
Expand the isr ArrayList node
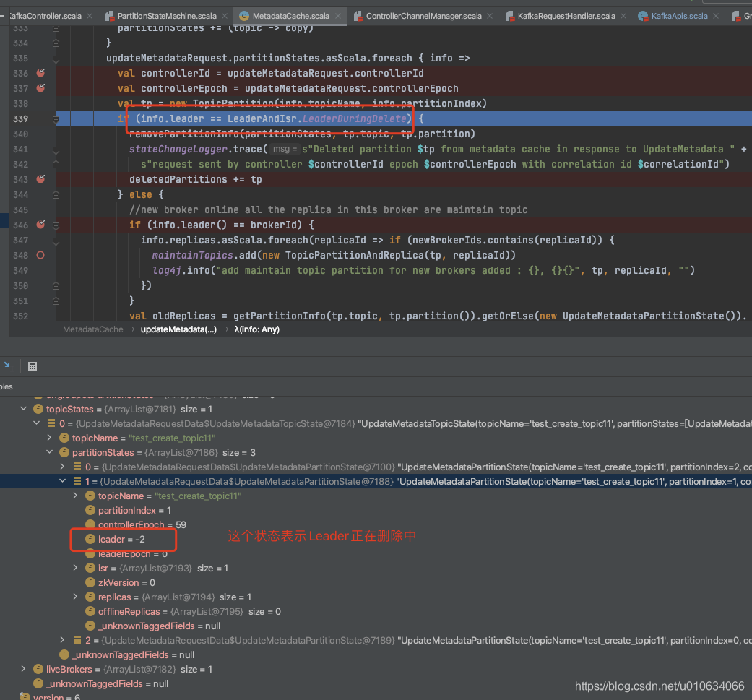[x=75, y=568]
